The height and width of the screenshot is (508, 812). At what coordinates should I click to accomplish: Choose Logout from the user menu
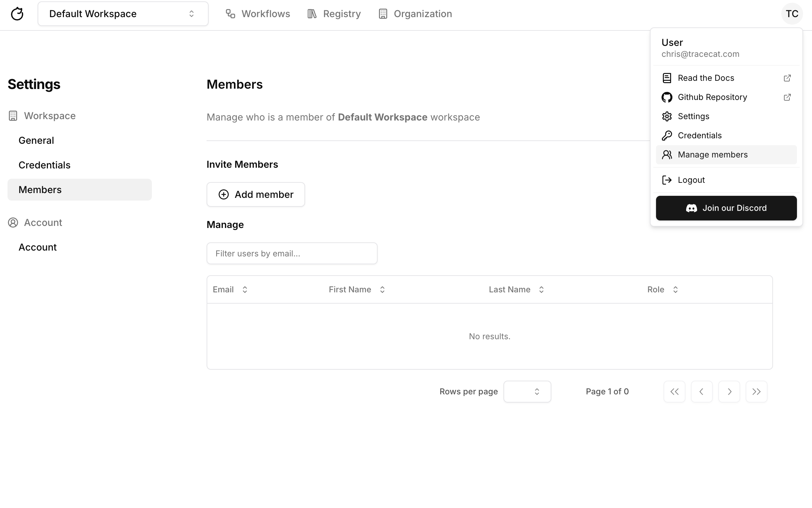pyautogui.click(x=691, y=180)
